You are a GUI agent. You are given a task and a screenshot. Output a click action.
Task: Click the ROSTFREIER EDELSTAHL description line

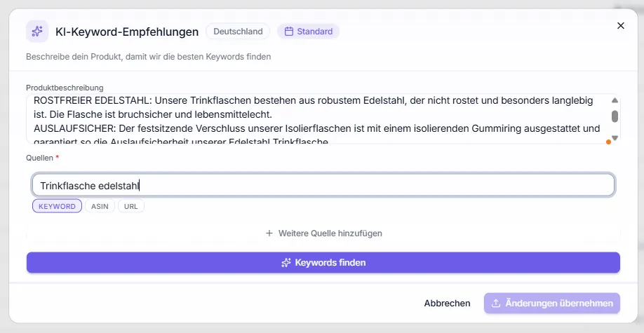pyautogui.click(x=314, y=101)
